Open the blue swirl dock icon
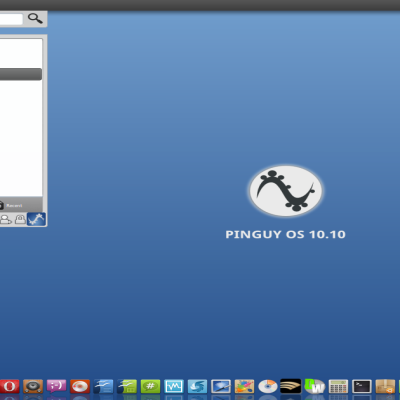This screenshot has width=400, height=400. pyautogui.click(x=197, y=387)
